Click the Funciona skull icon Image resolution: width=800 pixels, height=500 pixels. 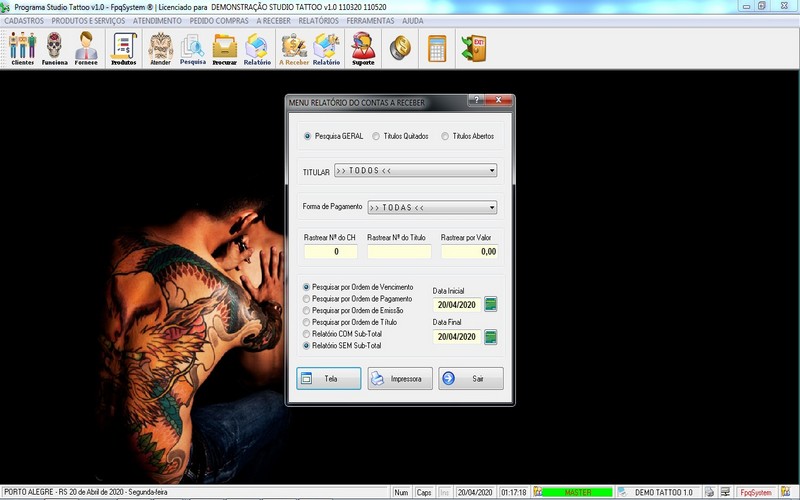[54, 47]
